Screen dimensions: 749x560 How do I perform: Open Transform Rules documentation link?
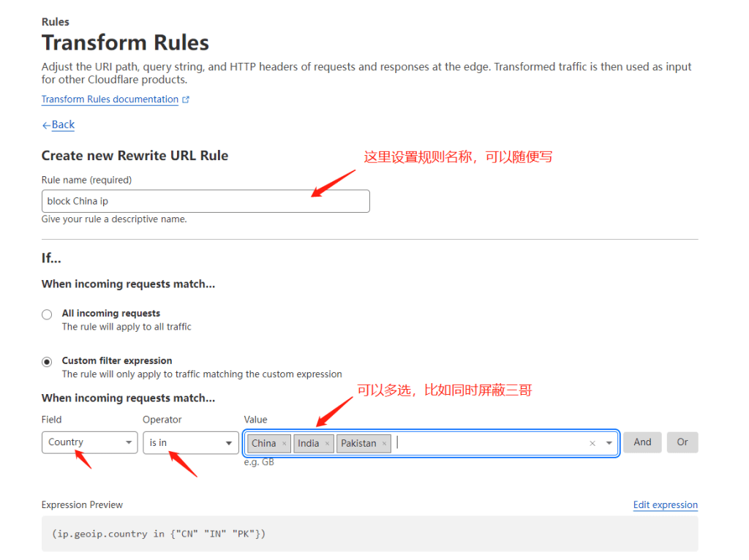(x=110, y=99)
